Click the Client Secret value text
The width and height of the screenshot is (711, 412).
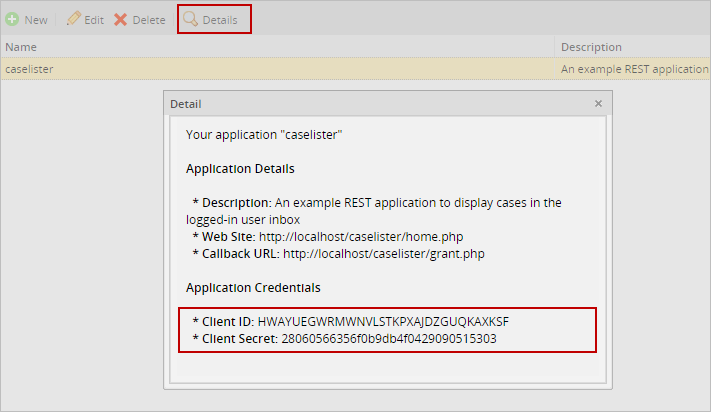[388, 339]
